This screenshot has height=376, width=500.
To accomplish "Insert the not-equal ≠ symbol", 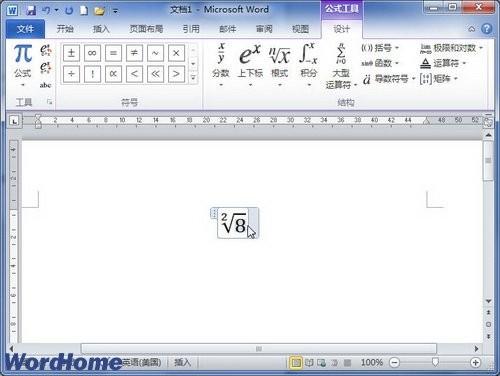I will point(134,53).
